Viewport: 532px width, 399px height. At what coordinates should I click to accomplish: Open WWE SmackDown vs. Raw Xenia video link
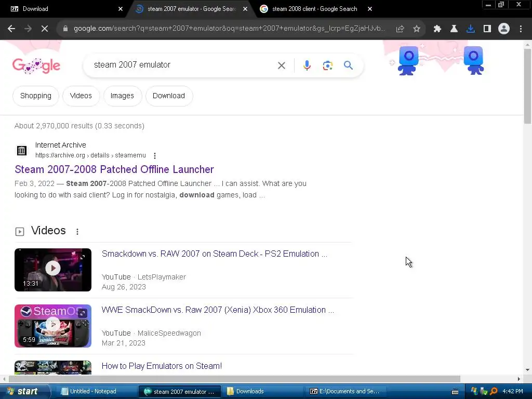point(218,310)
